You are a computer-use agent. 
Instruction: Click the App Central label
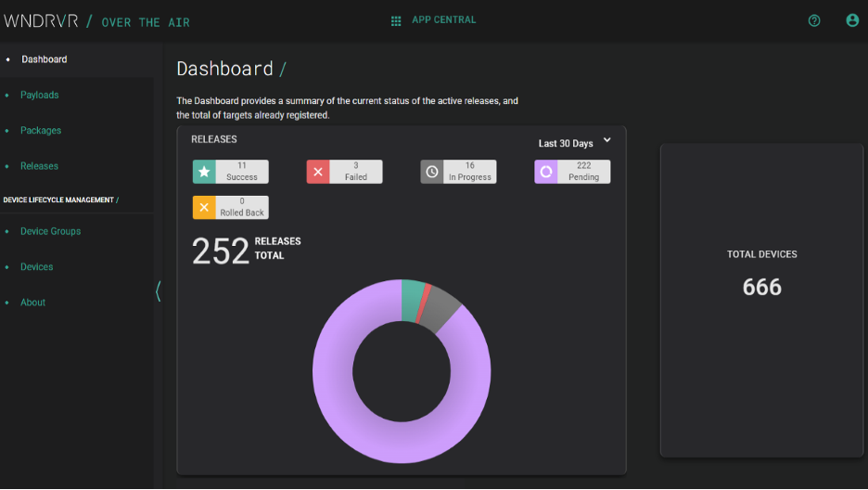(443, 20)
